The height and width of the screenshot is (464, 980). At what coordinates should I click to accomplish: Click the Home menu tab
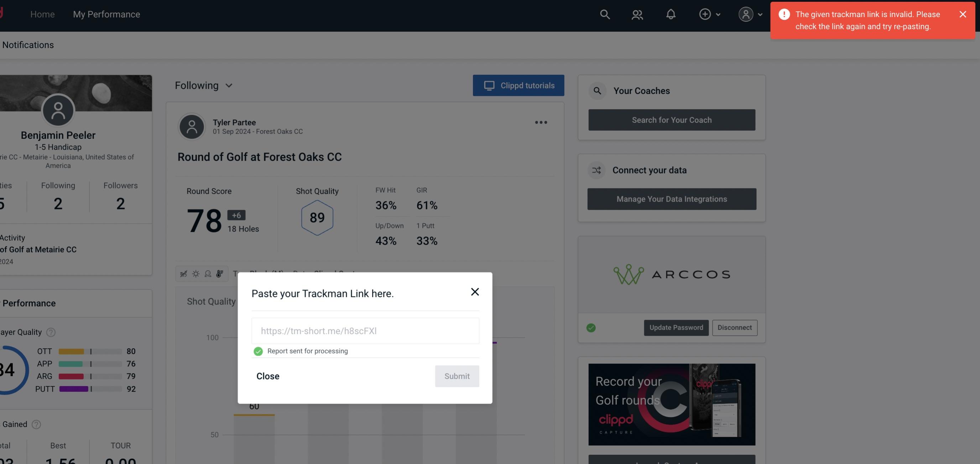point(42,14)
